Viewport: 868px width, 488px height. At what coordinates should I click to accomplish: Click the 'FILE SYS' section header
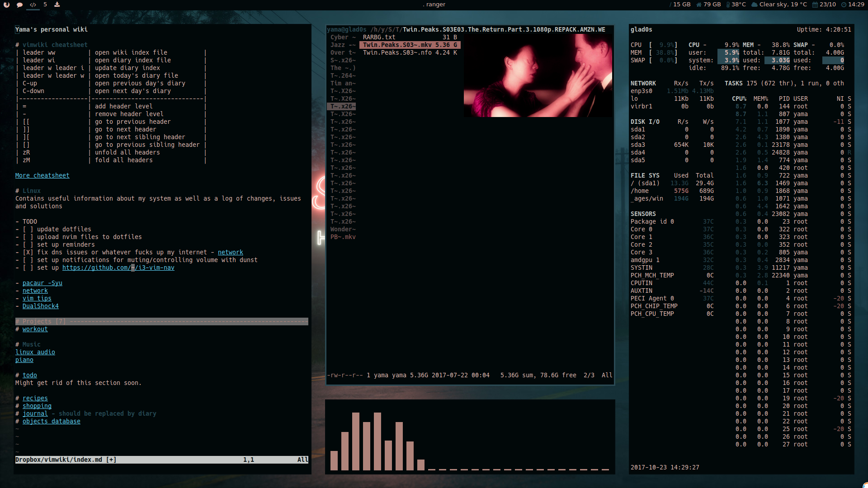645,175
